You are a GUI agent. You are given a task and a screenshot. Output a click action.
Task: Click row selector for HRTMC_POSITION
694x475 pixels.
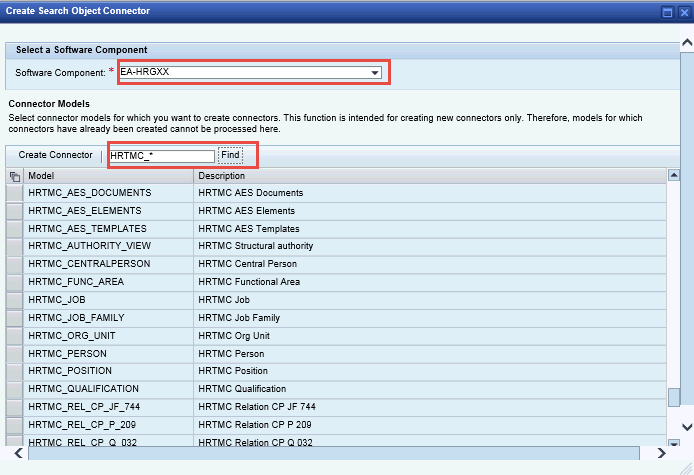point(15,371)
